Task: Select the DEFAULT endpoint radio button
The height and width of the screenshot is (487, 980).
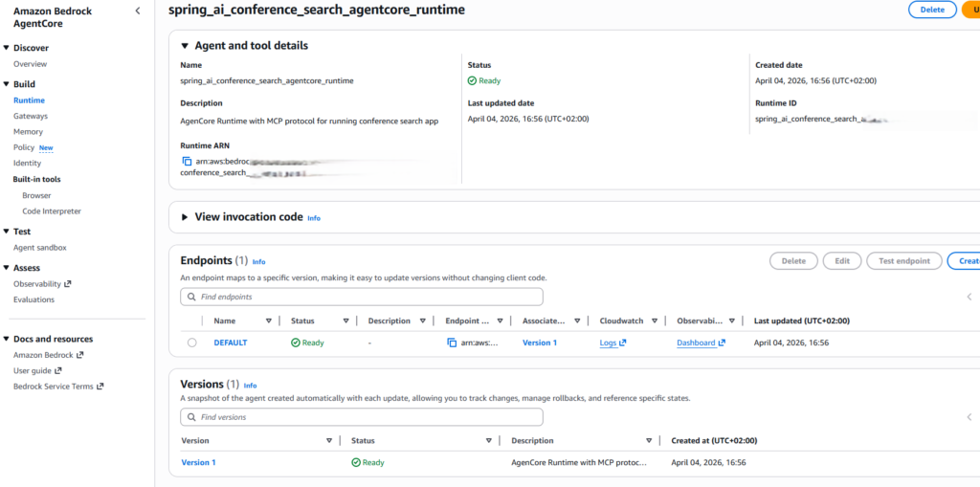Action: 191,343
